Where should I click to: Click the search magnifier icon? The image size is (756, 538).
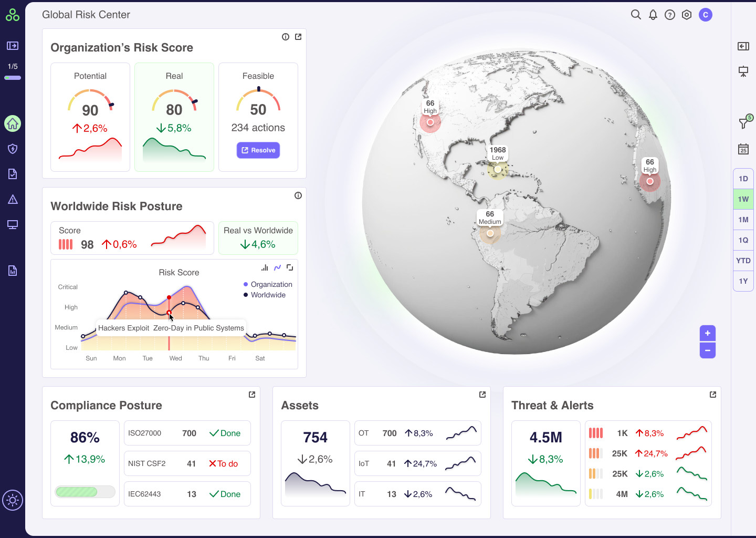point(636,15)
